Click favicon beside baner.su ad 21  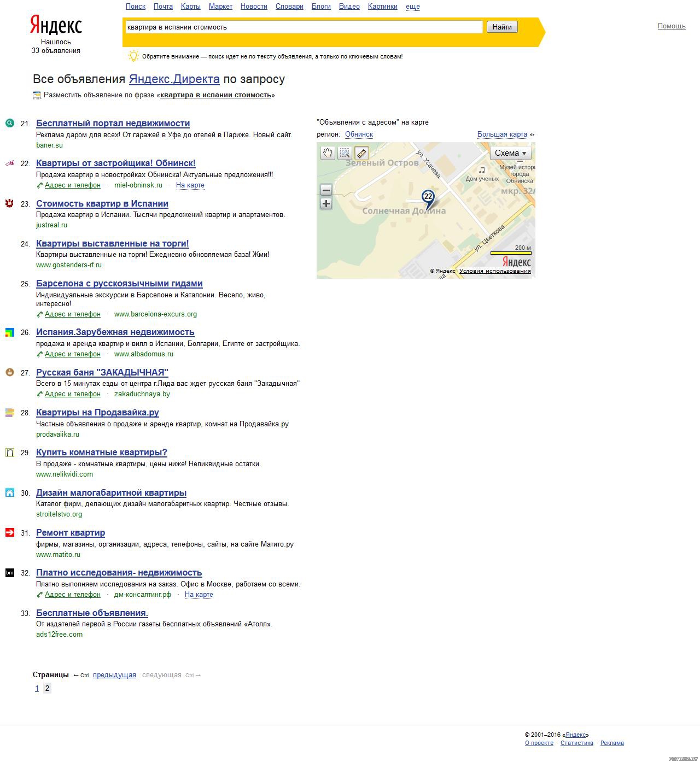[10, 123]
